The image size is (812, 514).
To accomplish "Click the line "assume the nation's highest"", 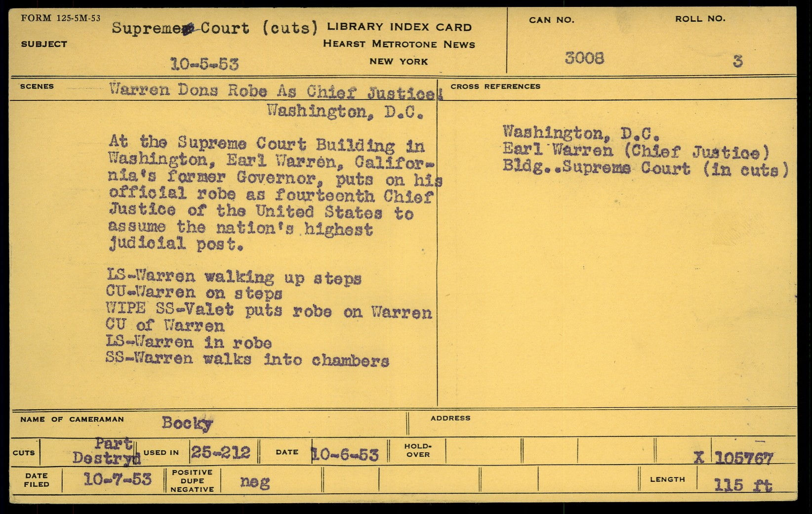I will (241, 227).
